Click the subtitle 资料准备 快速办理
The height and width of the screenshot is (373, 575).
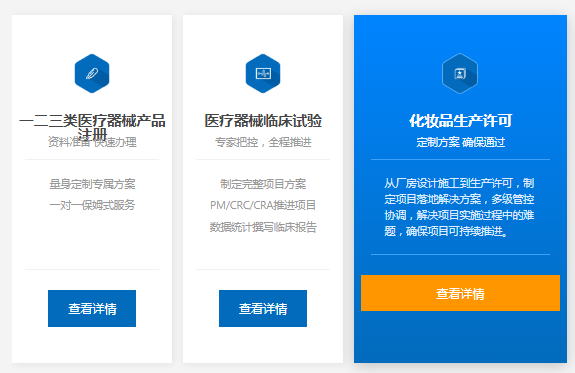tap(92, 142)
